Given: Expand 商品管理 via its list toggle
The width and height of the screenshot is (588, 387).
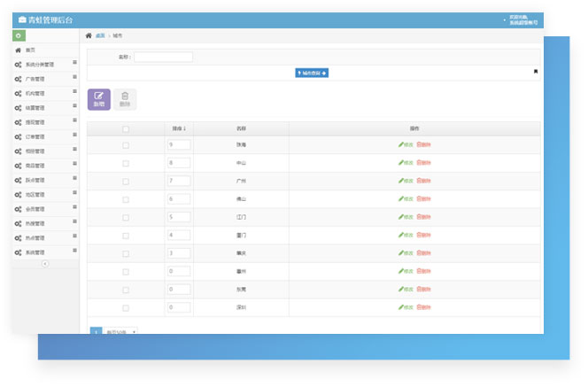Looking at the screenshot, I should (74, 164).
